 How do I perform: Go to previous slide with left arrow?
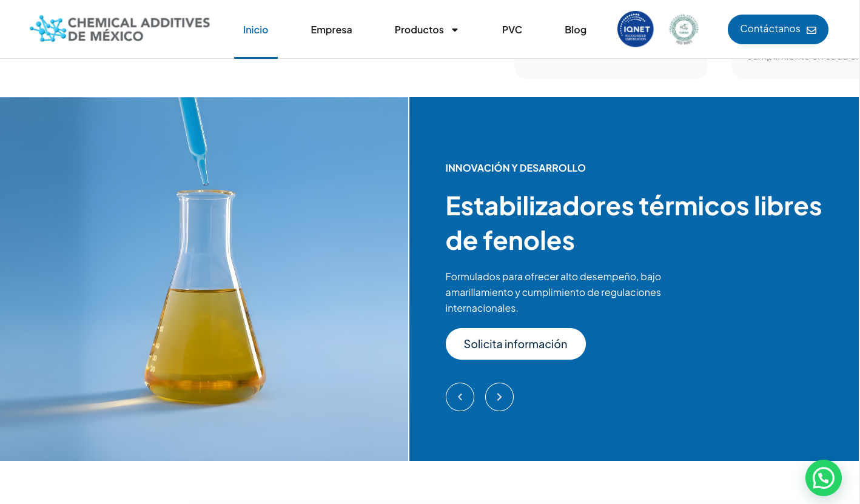[460, 397]
